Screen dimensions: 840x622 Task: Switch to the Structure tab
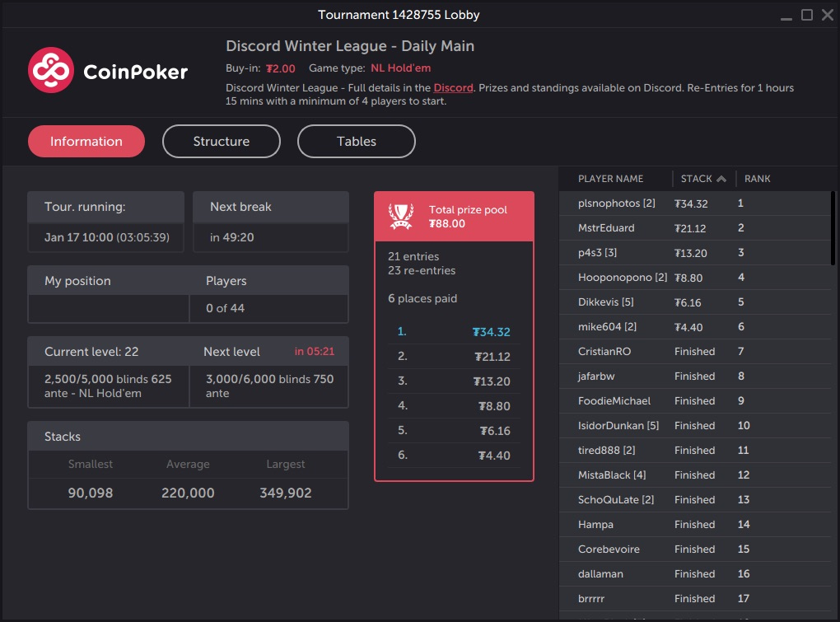[221, 141]
